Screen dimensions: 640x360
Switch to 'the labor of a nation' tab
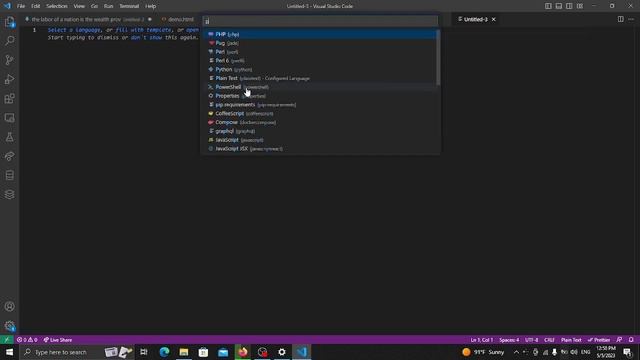point(88,19)
